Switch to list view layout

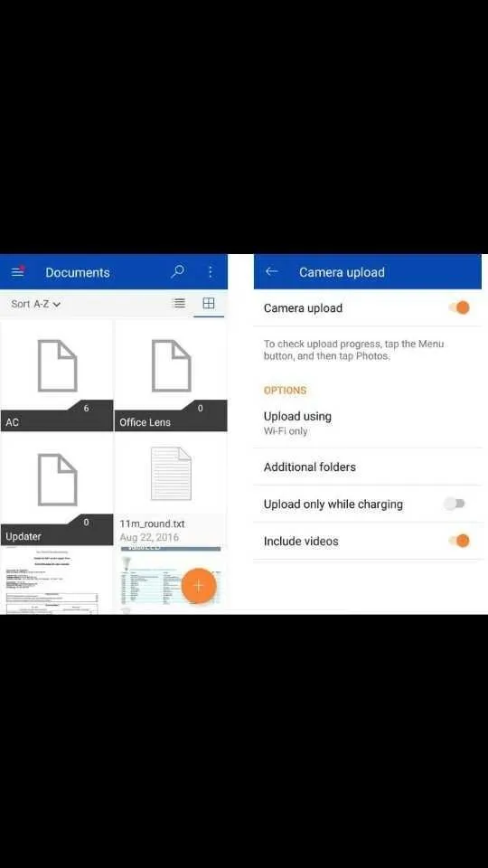click(x=179, y=303)
